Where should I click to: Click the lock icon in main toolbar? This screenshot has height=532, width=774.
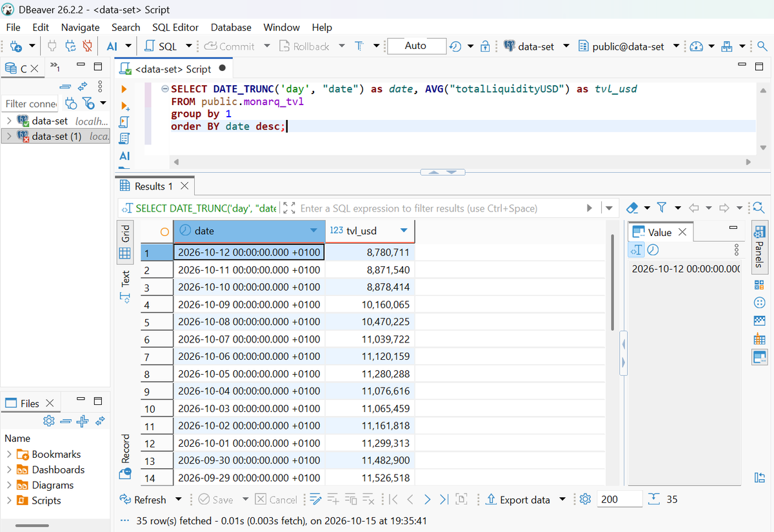tap(485, 46)
